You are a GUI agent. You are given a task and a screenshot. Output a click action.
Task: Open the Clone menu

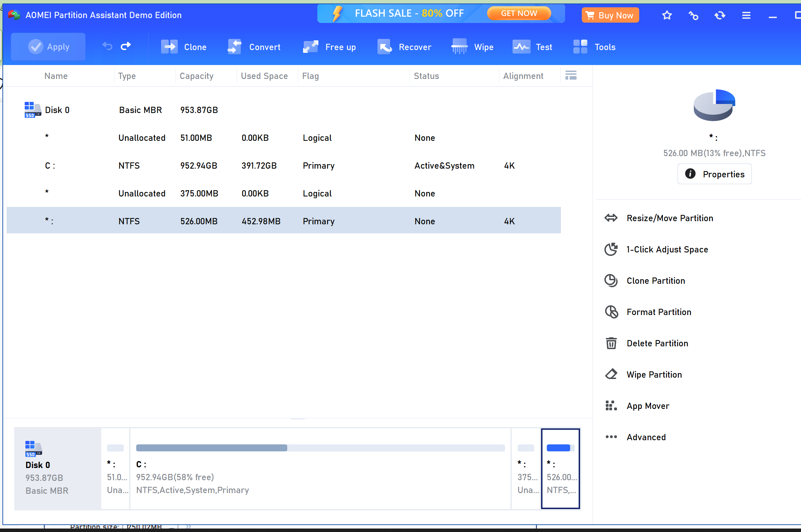pyautogui.click(x=184, y=47)
